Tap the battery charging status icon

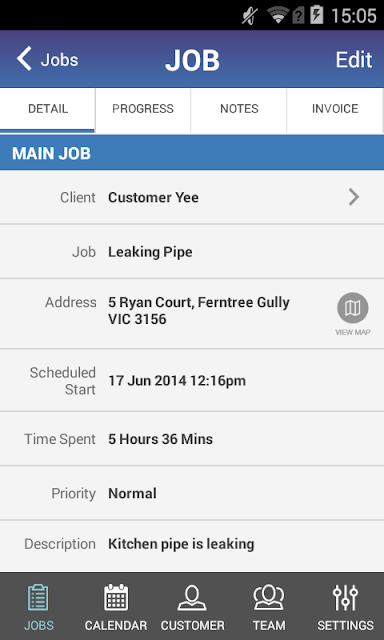317,16
